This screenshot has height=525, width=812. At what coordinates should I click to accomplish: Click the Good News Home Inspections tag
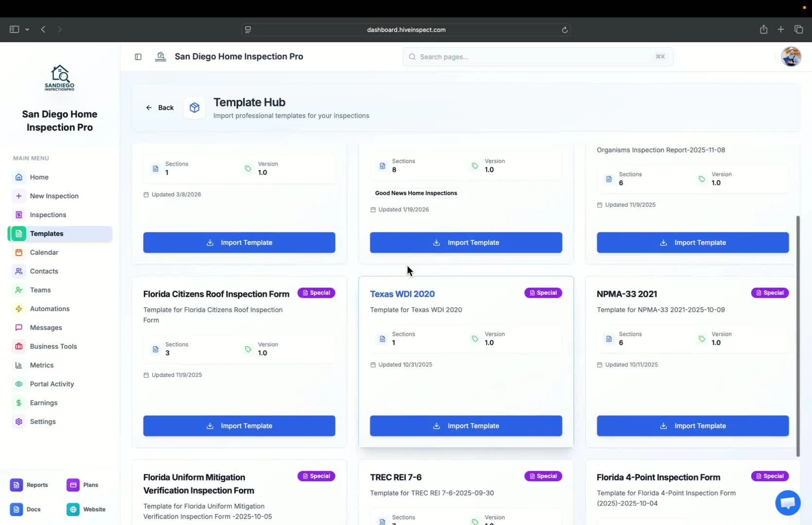point(416,193)
